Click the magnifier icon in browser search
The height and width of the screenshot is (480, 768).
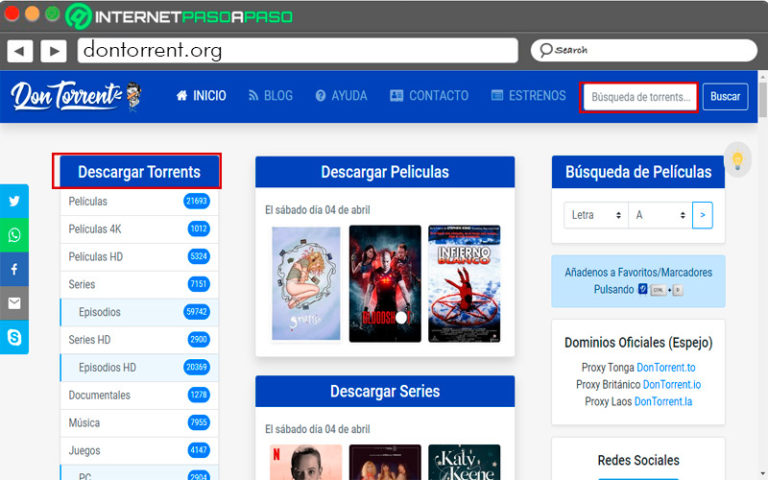coord(546,50)
